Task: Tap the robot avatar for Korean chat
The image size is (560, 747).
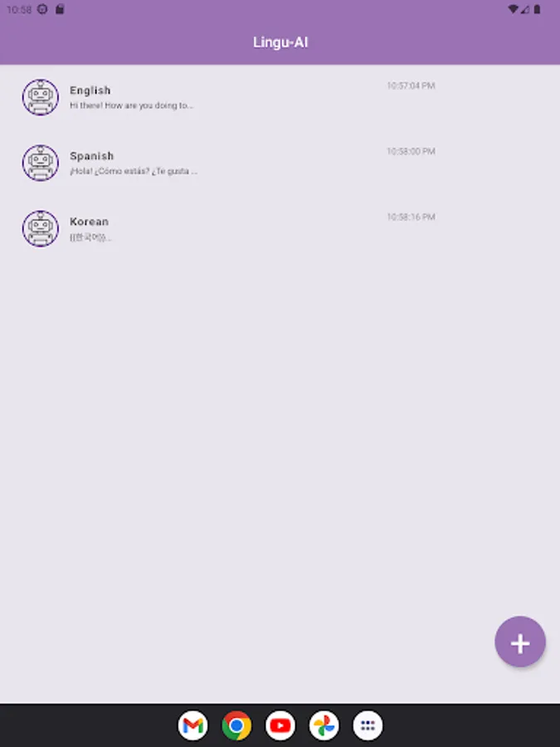Action: [x=41, y=229]
